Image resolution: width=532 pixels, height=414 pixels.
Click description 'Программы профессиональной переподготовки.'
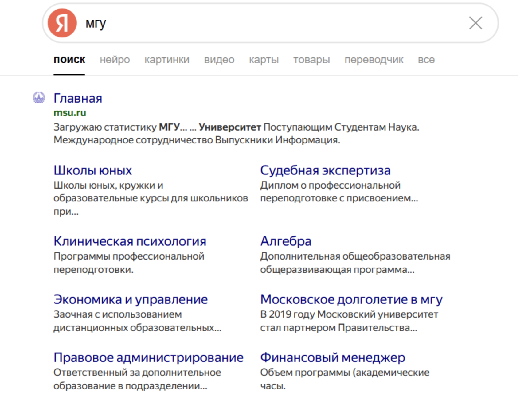click(x=129, y=263)
